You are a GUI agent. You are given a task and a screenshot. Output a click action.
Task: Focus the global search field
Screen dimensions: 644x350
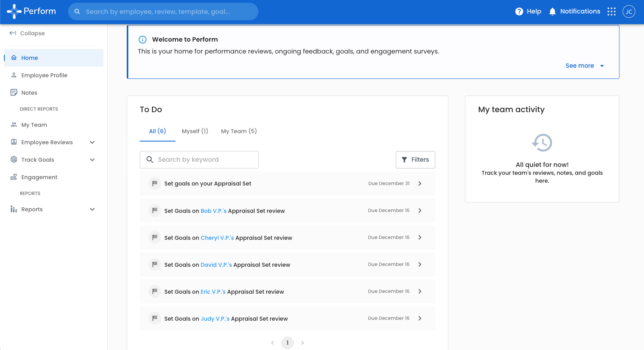pyautogui.click(x=163, y=11)
